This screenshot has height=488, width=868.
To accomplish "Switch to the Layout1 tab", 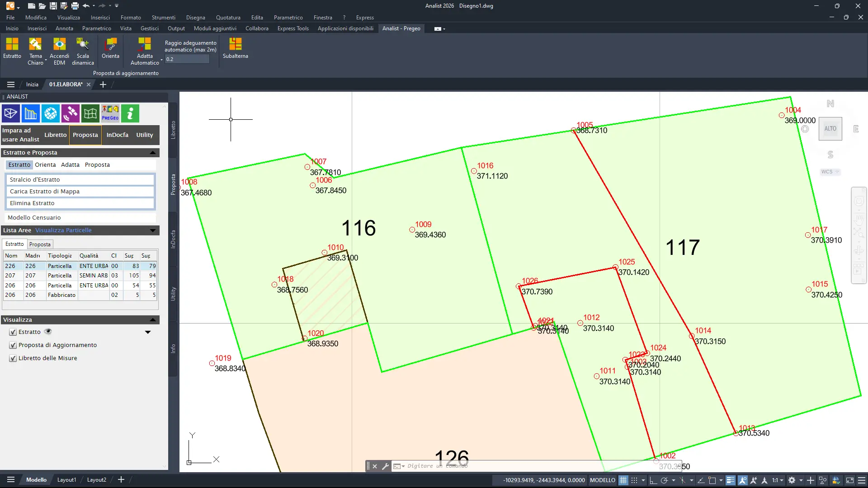I will pyautogui.click(x=66, y=479).
